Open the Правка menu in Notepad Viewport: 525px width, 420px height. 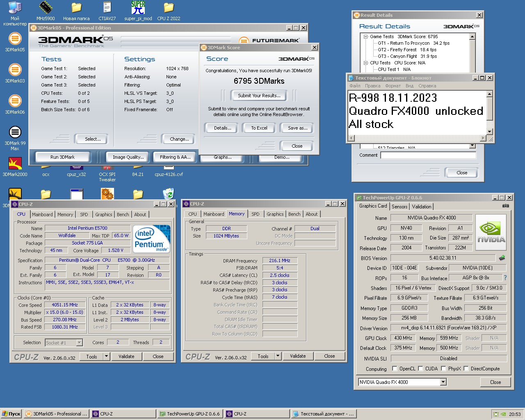coord(372,86)
